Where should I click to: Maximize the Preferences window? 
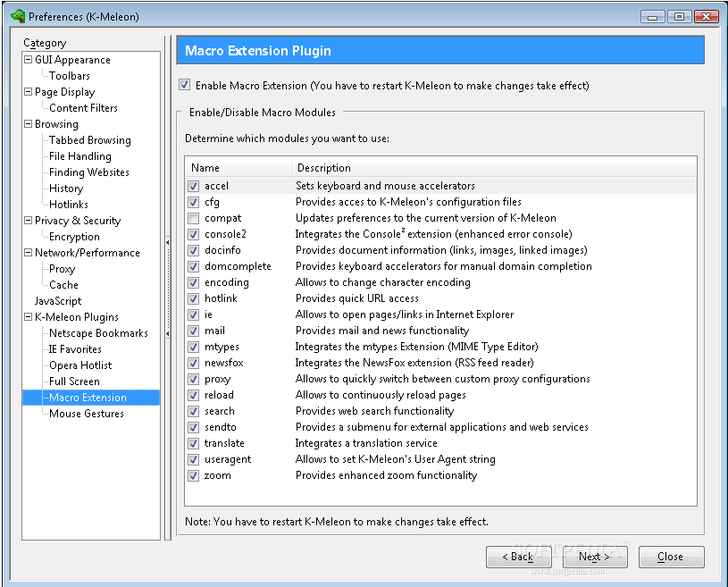click(679, 17)
